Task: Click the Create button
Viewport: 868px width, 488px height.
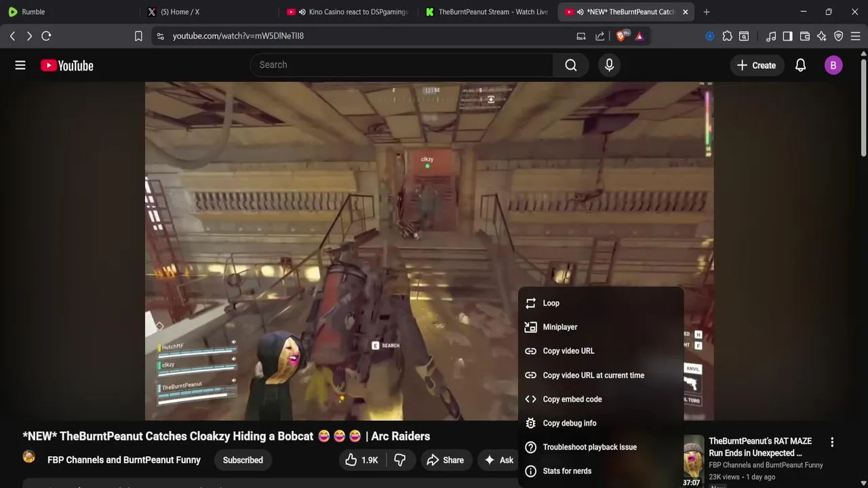Action: tap(756, 65)
